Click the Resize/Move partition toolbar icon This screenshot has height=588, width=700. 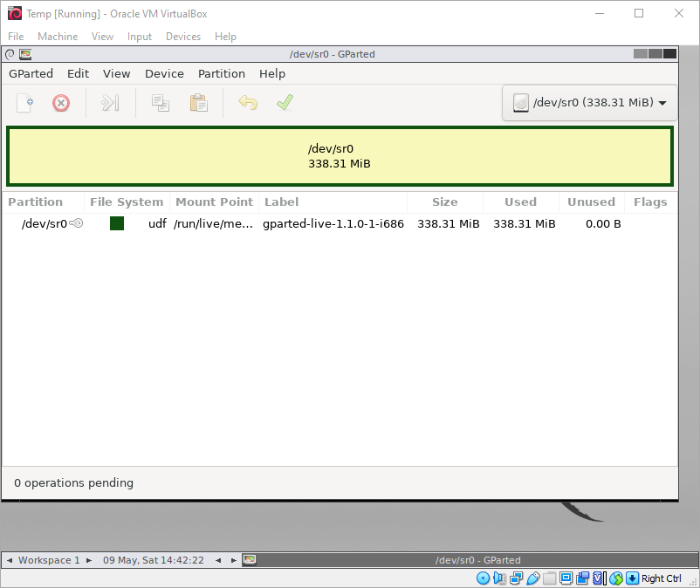(110, 103)
